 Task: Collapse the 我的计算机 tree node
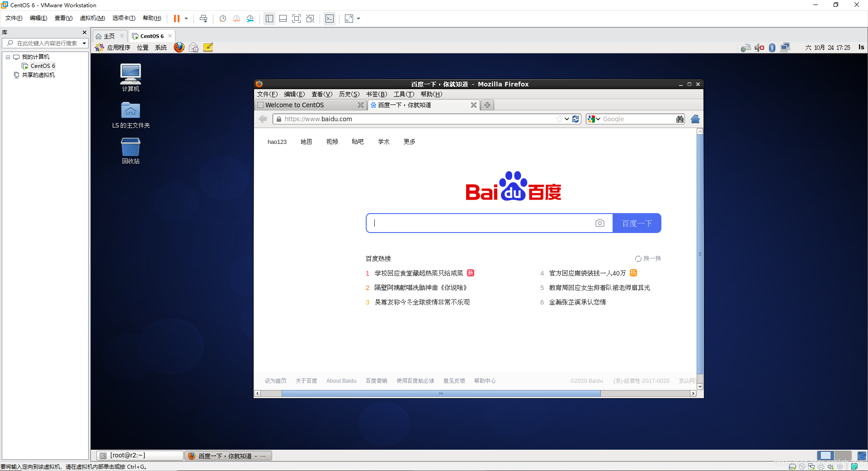click(x=8, y=57)
